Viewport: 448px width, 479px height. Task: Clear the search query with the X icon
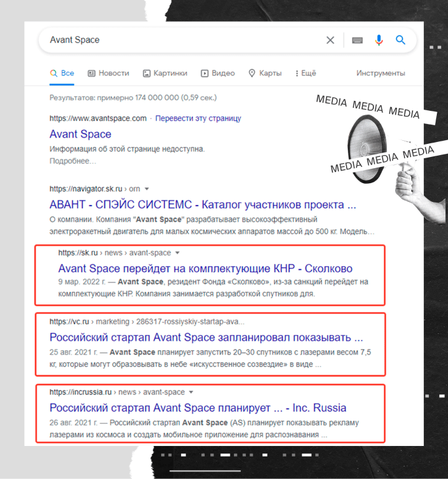[330, 40]
